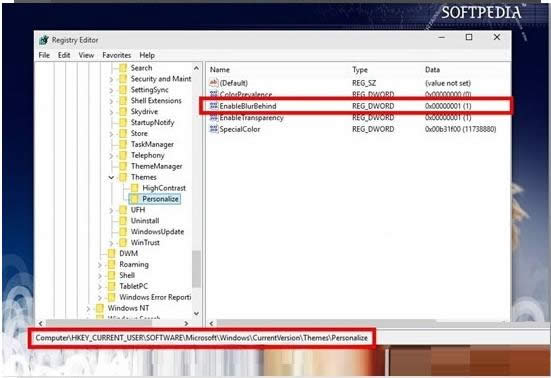Open the Help menu
This screenshot has height=378, width=551.
tap(147, 55)
